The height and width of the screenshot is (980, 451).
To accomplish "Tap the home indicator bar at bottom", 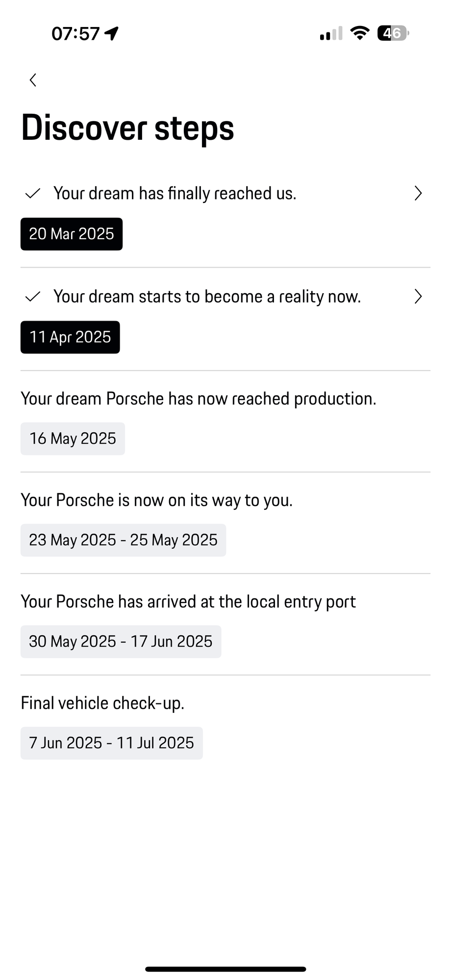I will coord(225,969).
